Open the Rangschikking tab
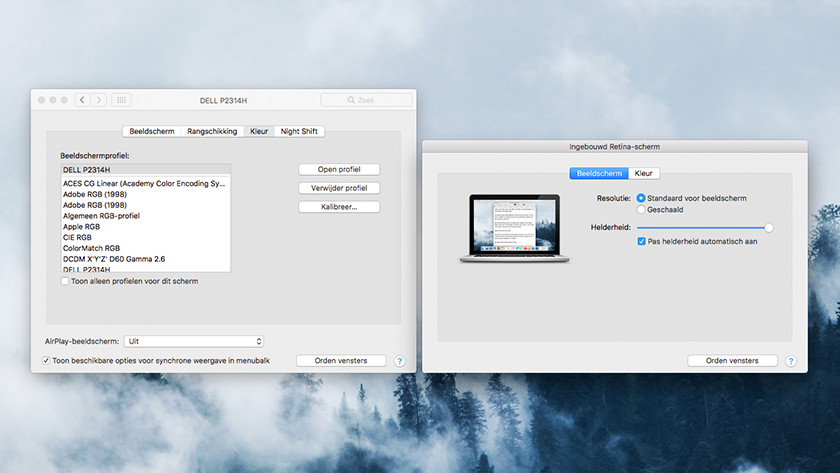Screen dimensions: 840x473 212,131
